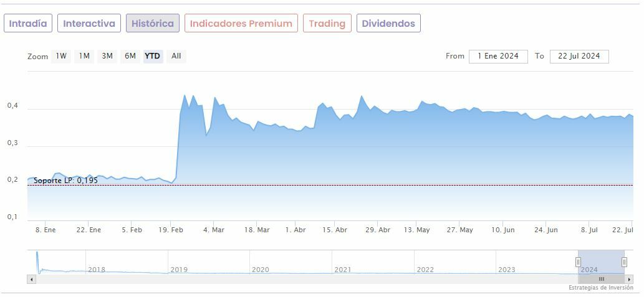Open Indicadores Premium tab
The image size is (644, 297).
241,24
